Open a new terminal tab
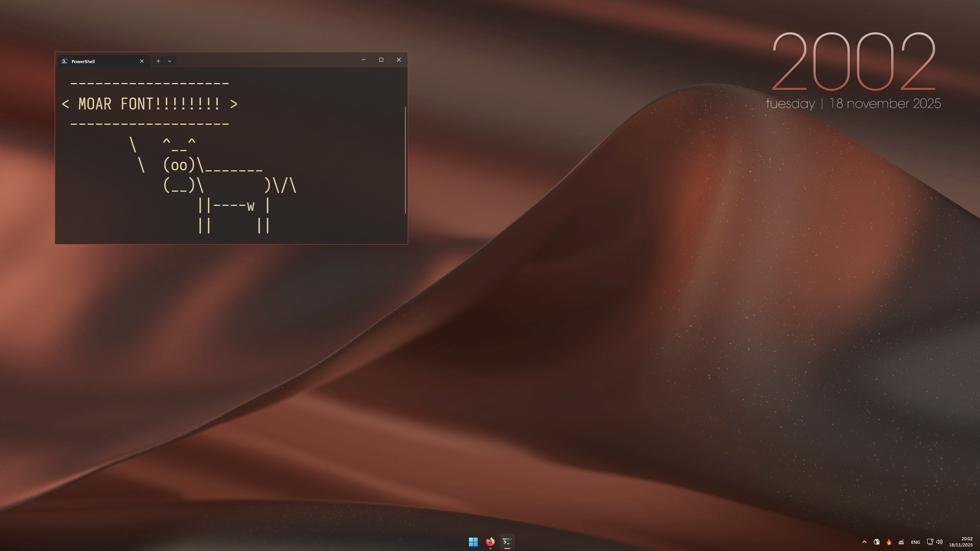980x551 pixels. point(158,61)
